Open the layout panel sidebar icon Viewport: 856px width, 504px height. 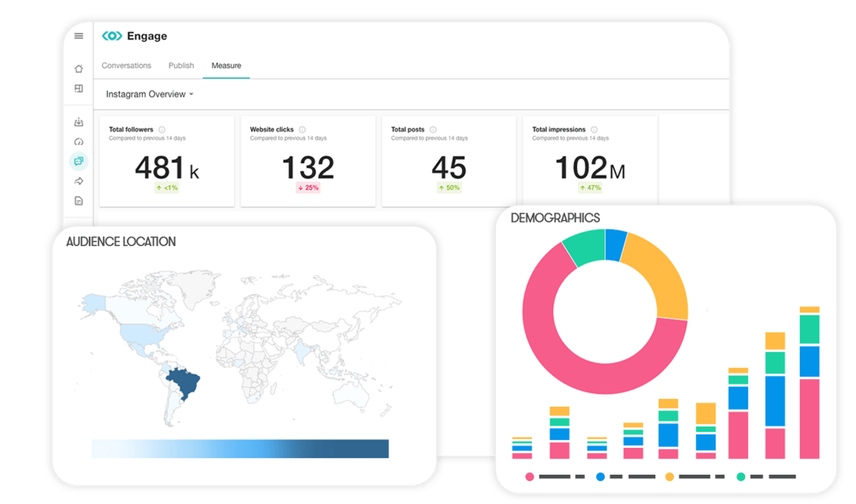[x=79, y=88]
